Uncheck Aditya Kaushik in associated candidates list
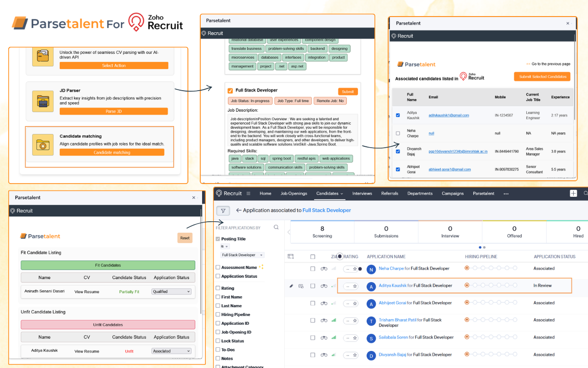Image resolution: width=588 pixels, height=368 pixels. pos(398,115)
